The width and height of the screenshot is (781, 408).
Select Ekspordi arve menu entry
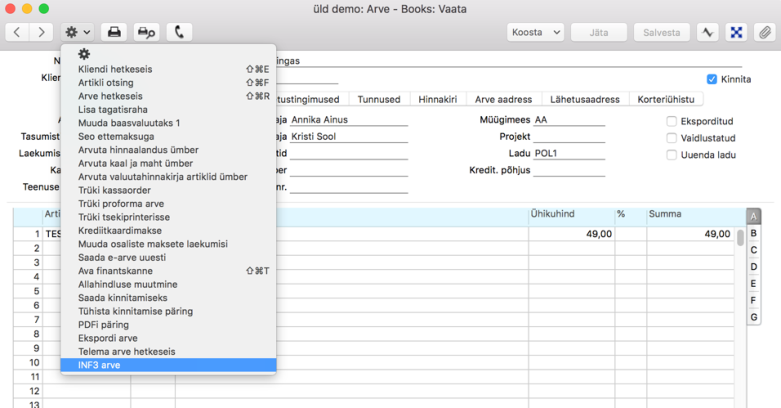[168, 338]
